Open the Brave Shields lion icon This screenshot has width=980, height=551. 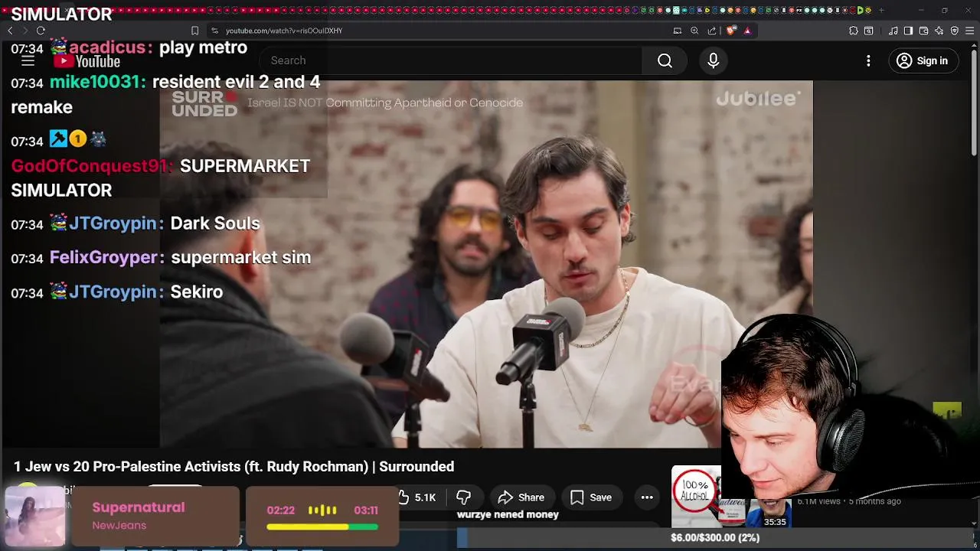point(731,31)
